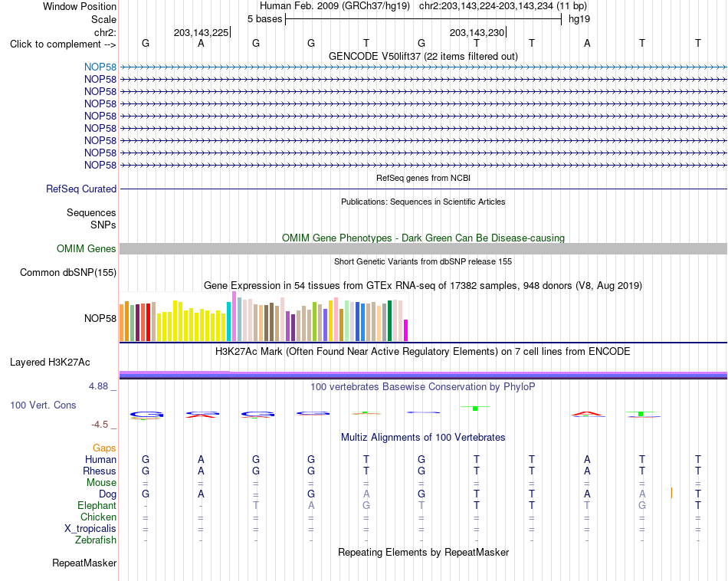This screenshot has width=728, height=581.
Task: Click the light-blue highlighted NOP58 transcript label
Action: pos(100,67)
